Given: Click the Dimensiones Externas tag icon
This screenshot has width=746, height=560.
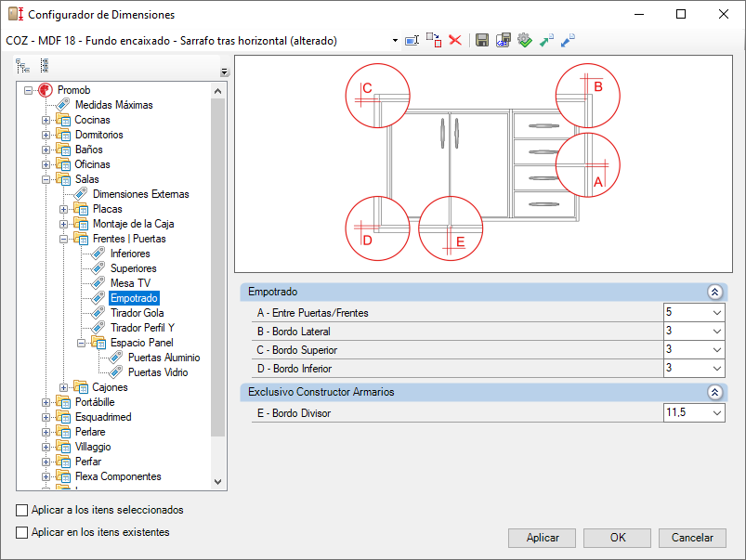Looking at the screenshot, I should point(81,194).
